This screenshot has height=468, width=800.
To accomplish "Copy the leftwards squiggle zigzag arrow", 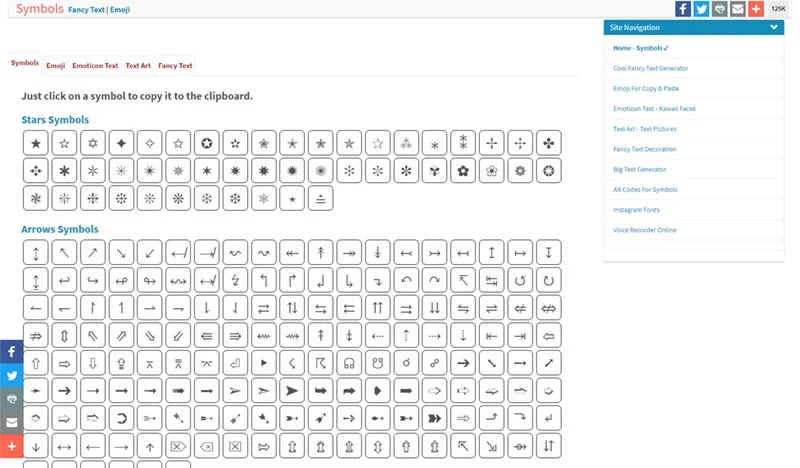I will tap(264, 335).
